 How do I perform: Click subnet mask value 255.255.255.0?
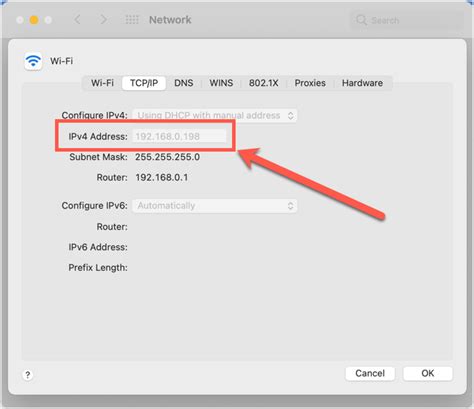click(x=167, y=157)
